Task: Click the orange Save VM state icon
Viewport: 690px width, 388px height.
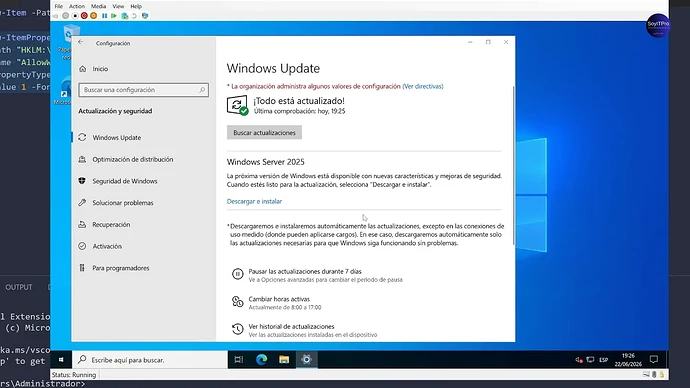Action: 93,16
